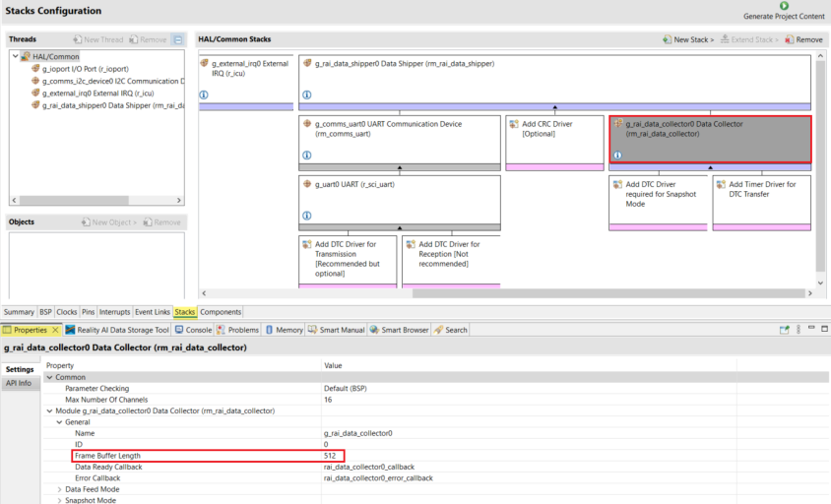Click the Max Number Of Channels value 16

pyautogui.click(x=328, y=400)
